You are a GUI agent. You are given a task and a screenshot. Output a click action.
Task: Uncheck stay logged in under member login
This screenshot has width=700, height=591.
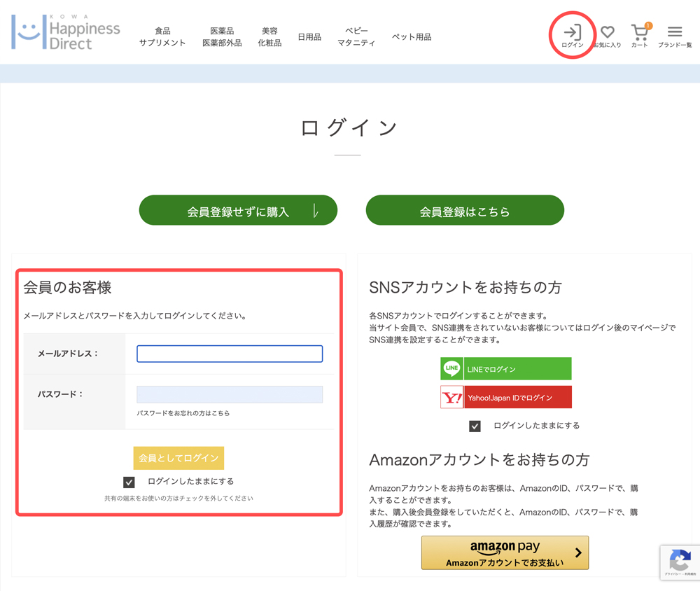coord(129,482)
